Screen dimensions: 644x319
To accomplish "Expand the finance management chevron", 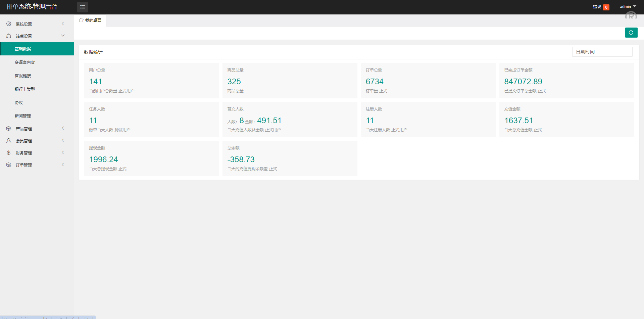I will tap(63, 153).
